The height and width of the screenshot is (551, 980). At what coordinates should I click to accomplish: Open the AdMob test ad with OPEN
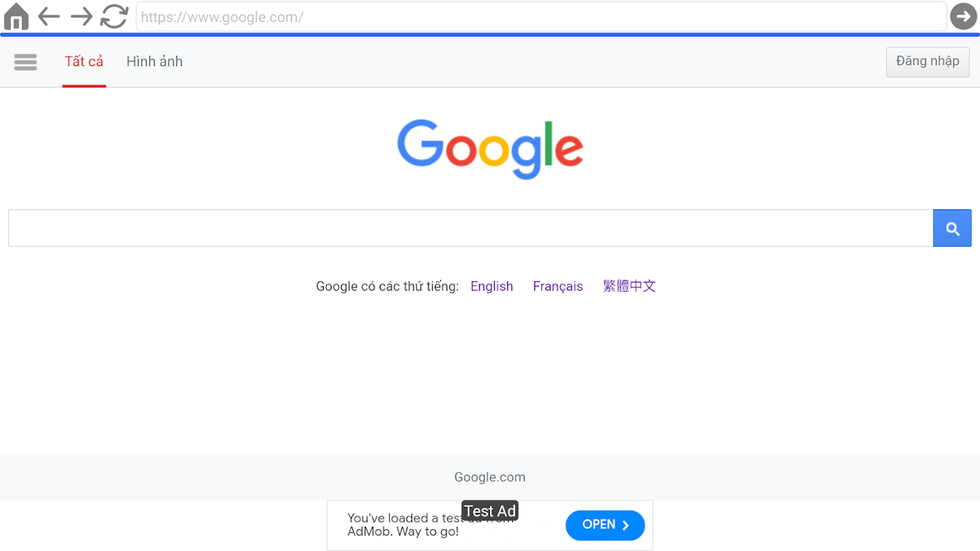[x=605, y=526]
